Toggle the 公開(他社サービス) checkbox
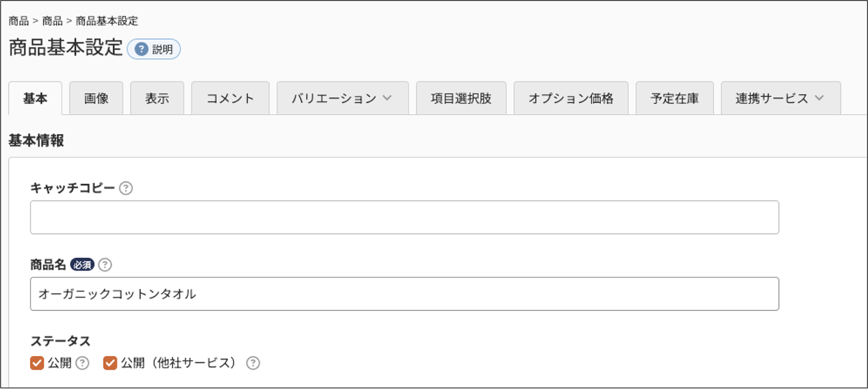Screen dimensions: 868x389 [111, 363]
